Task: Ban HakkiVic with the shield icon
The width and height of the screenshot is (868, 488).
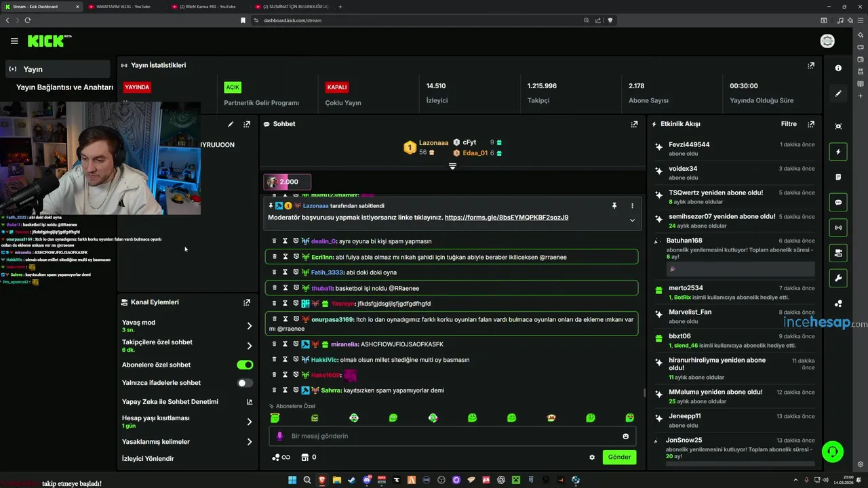Action: coord(296,360)
